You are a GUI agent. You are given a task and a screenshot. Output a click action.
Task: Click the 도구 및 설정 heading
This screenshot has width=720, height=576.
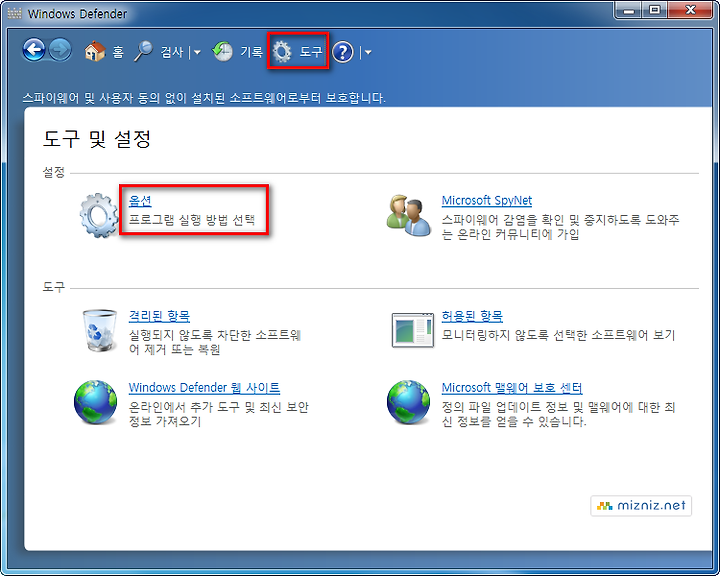[97, 139]
